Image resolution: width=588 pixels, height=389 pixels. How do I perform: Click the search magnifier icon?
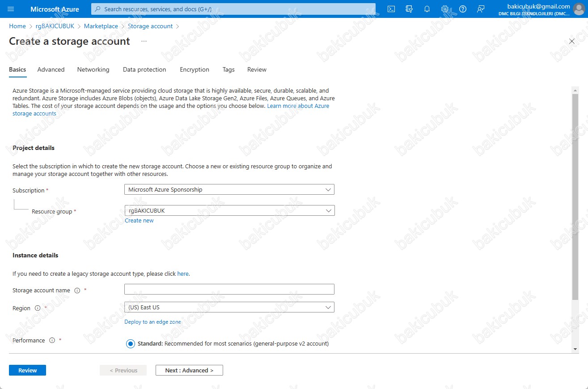tap(98, 9)
